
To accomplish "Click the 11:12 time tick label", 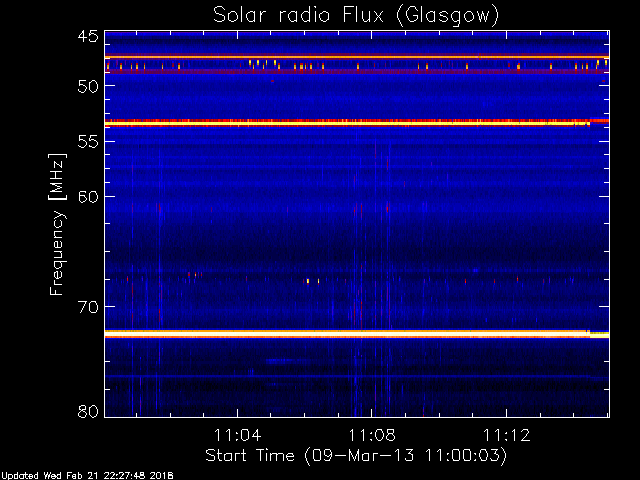I will coord(507,435).
